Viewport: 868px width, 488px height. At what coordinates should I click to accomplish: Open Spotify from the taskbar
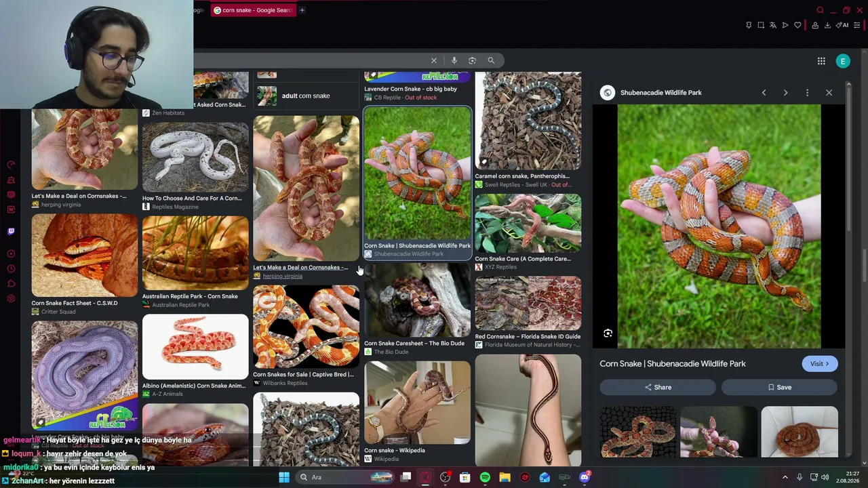[x=485, y=477]
